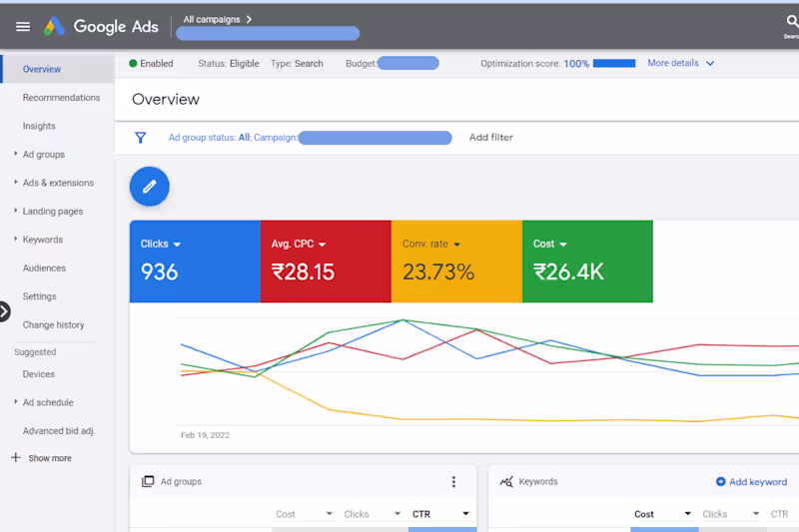The image size is (799, 532).
Task: Click Type: Search text
Action: point(297,64)
